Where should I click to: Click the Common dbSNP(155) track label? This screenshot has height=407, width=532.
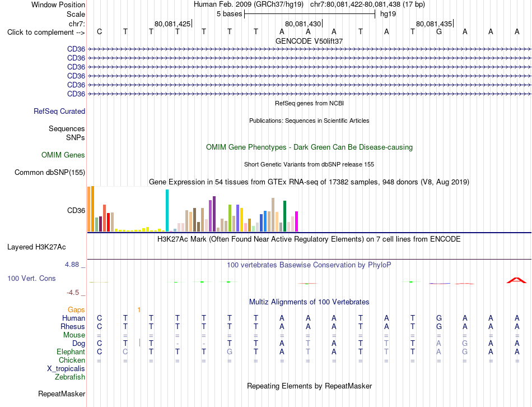(50, 172)
